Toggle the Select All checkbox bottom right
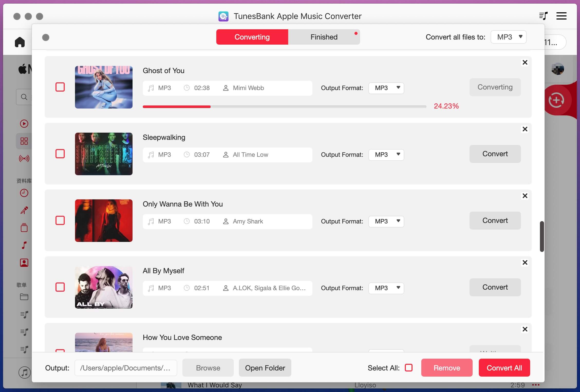Viewport: 580px width, 392px height. tap(408, 367)
